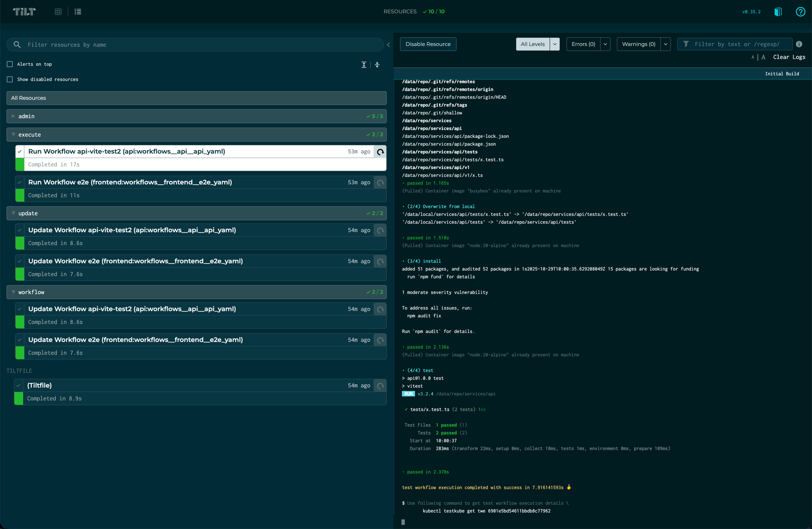Collapse the sidebar with the chevron arrow
This screenshot has width=812, height=529.
pos(388,45)
